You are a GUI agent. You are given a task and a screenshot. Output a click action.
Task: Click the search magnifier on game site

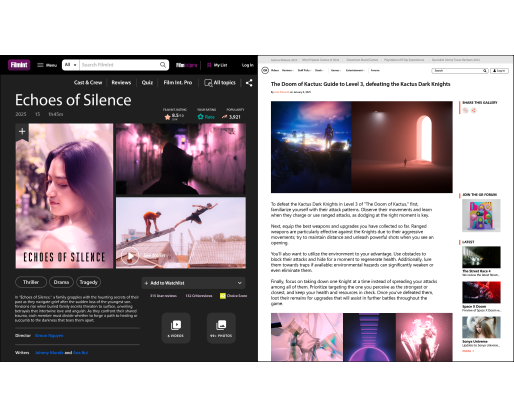[485, 71]
